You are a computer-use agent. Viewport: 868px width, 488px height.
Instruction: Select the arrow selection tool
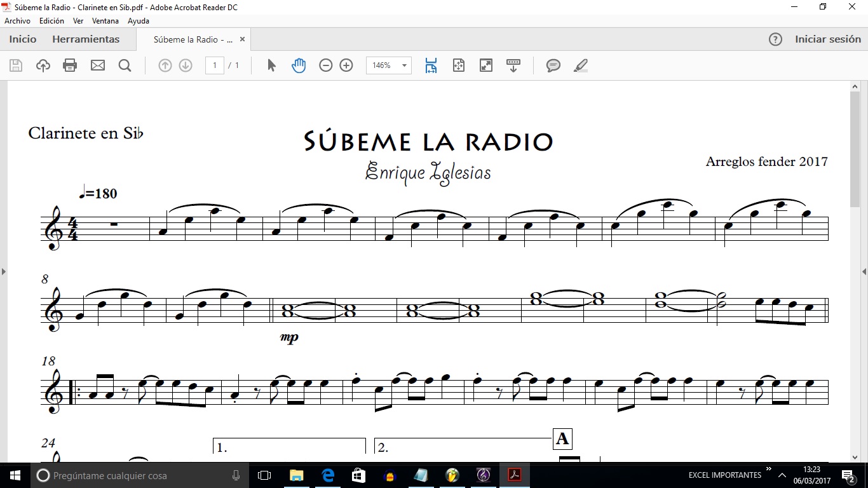272,65
